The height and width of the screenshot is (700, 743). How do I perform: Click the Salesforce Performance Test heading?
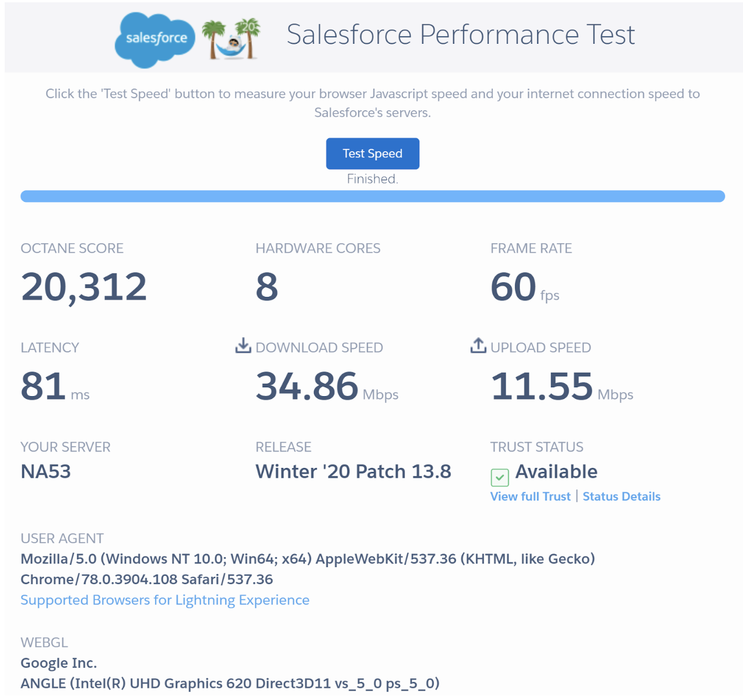461,34
